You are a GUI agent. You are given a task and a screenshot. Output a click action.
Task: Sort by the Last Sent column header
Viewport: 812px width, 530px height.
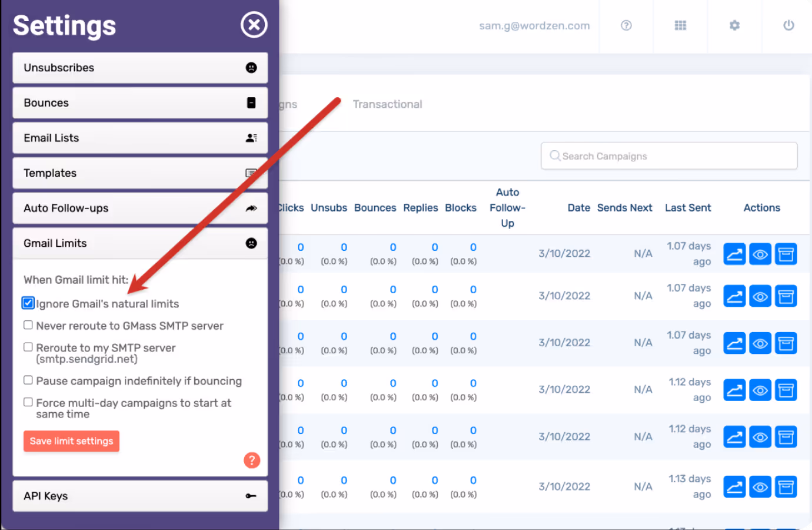pos(688,208)
